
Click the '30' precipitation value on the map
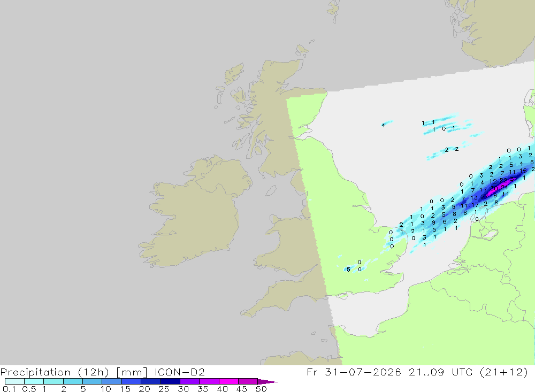[494, 188]
